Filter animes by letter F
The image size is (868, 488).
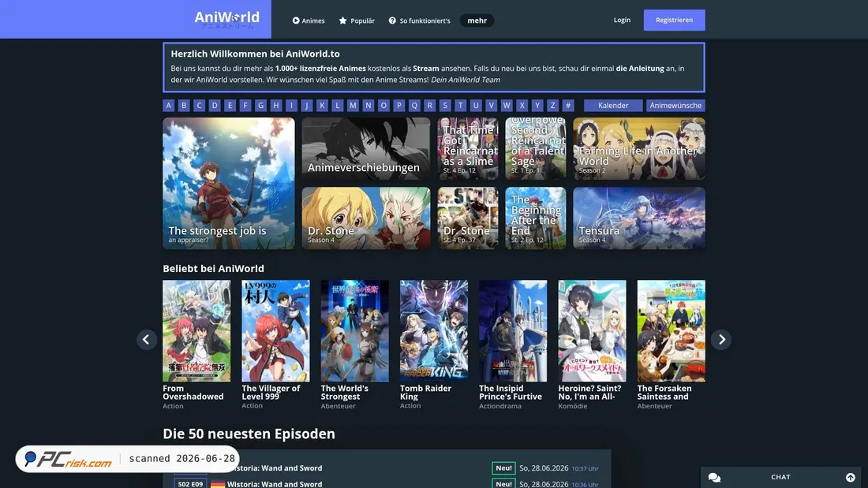245,105
